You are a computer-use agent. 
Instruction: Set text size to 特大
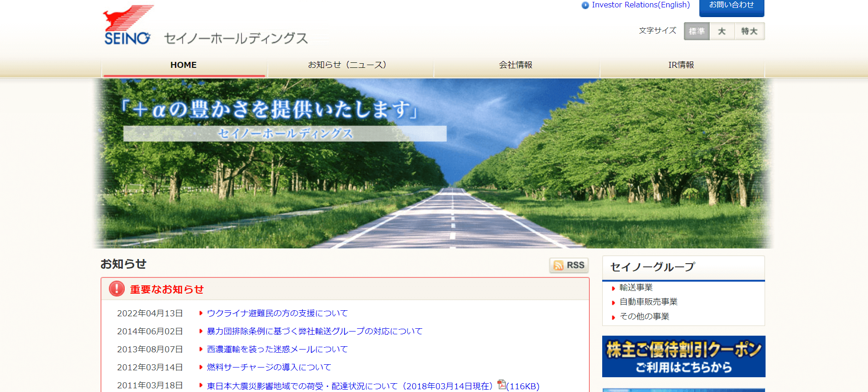(749, 31)
